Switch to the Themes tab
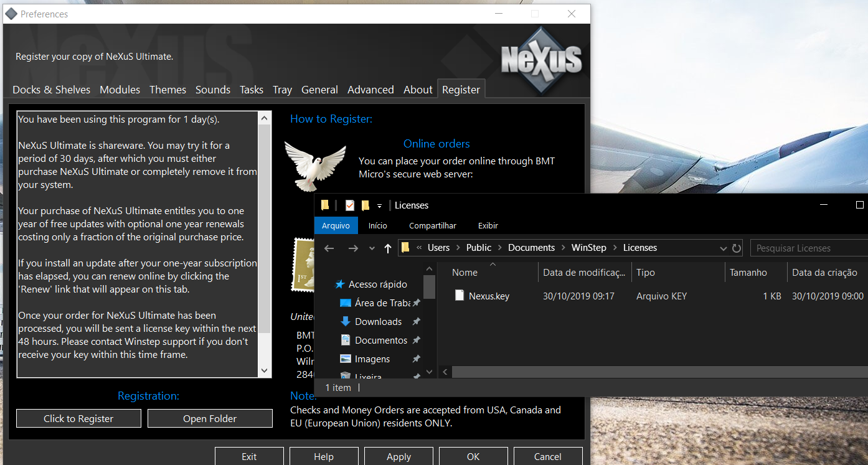Screen dimensions: 868x465 [x=167, y=90]
